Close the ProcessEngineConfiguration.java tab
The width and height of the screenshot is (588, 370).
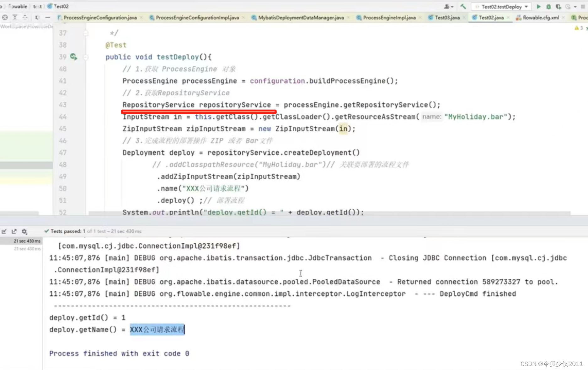tap(142, 18)
